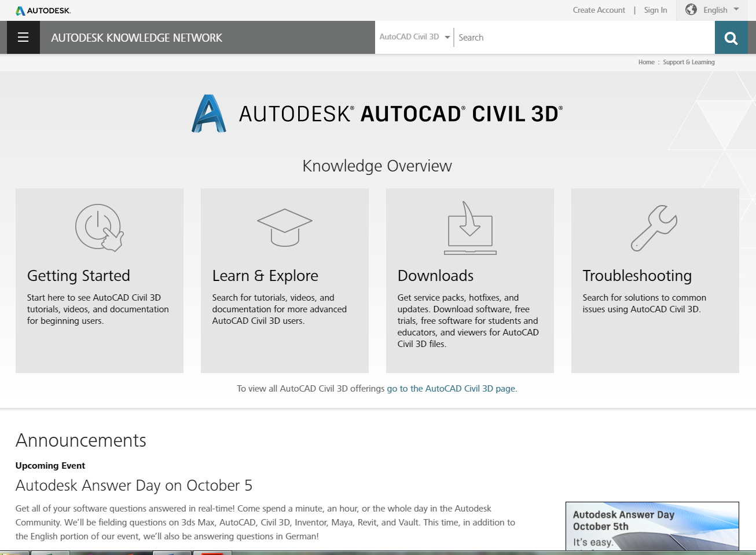Click 'Autodesk Answer Day on October 5' title
The height and width of the screenshot is (555, 756).
(134, 485)
